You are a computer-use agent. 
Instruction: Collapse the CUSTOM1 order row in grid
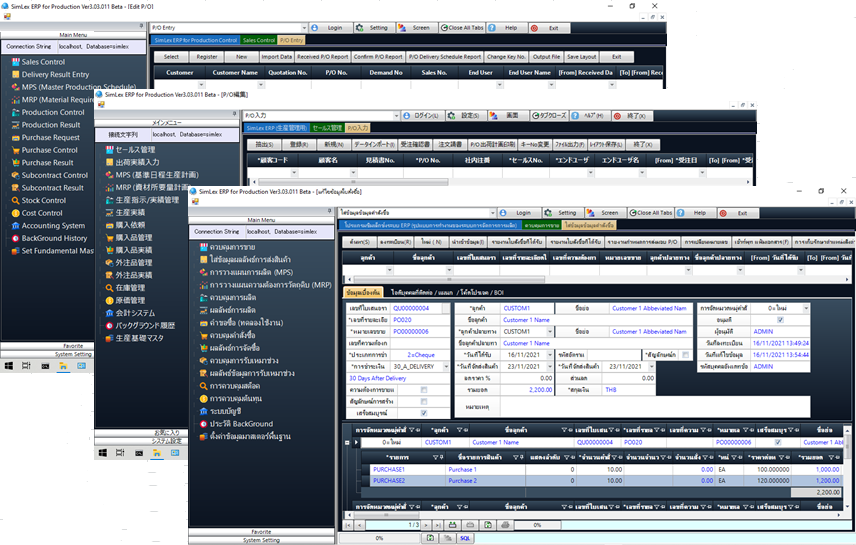point(347,442)
